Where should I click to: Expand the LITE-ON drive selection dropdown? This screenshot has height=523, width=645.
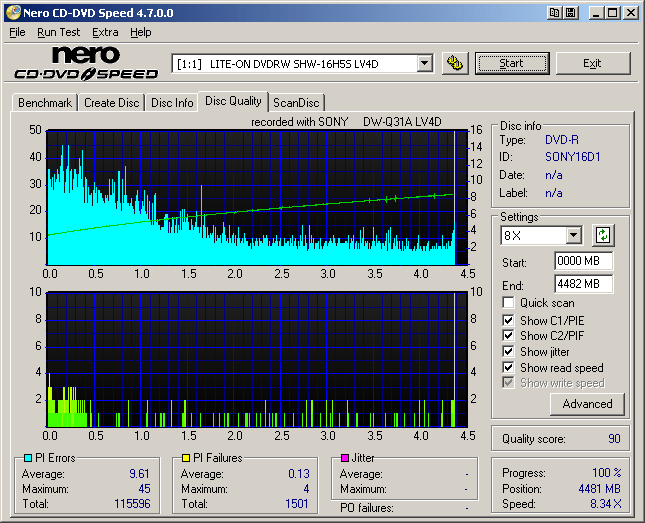tap(424, 64)
